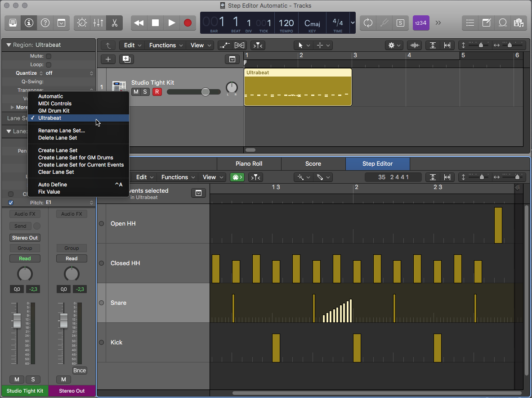Screen dimensions: 532x398
Task: Enable the region Mute checkbox
Action: pos(49,56)
